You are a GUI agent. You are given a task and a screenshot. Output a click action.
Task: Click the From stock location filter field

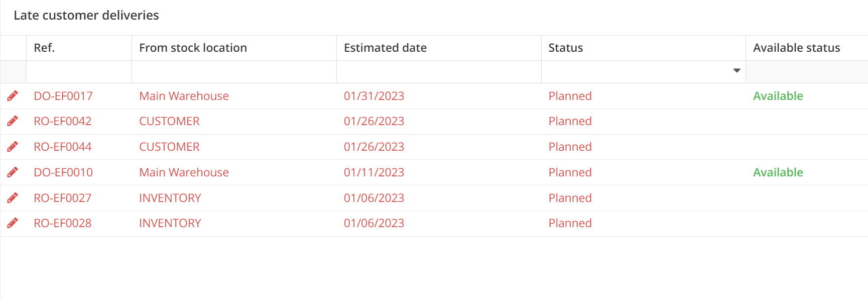tap(234, 71)
